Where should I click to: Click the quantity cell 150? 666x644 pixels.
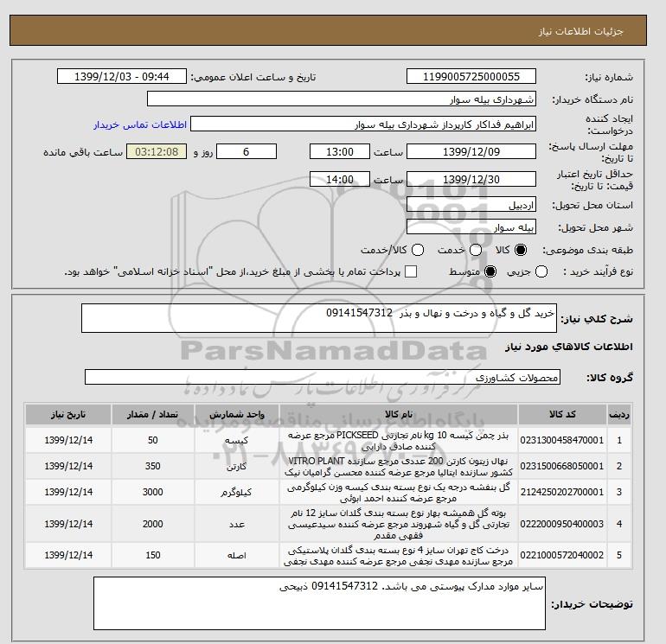[x=153, y=555]
